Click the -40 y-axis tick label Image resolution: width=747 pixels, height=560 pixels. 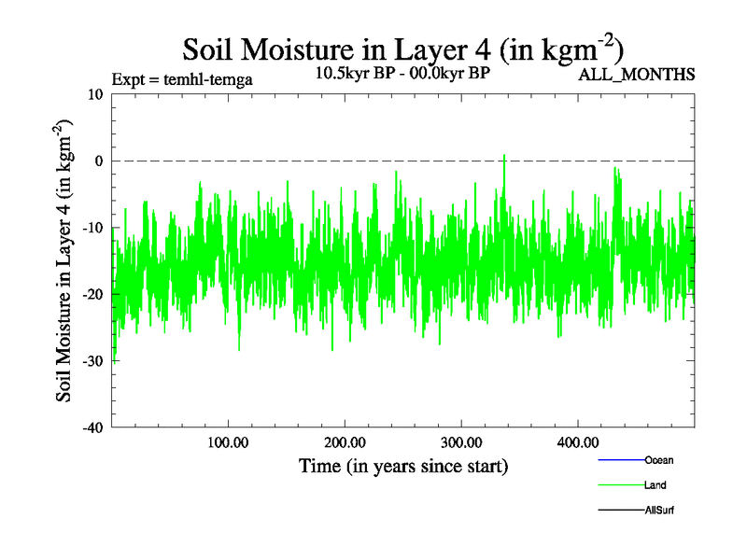(93, 427)
